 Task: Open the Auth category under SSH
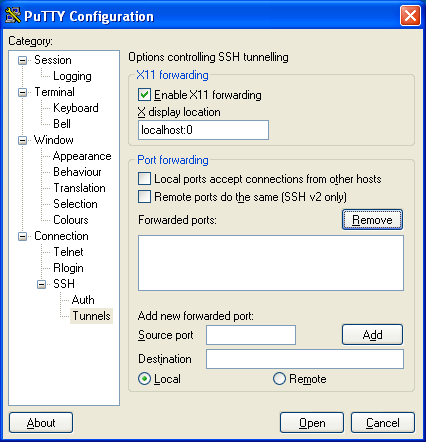83,300
